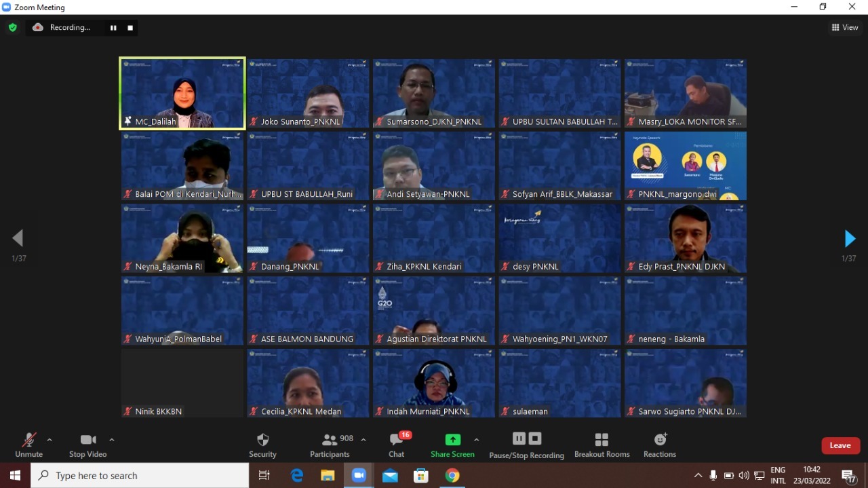This screenshot has width=868, height=488.
Task: Expand audio options arrow beside Unmute
Action: (50, 440)
